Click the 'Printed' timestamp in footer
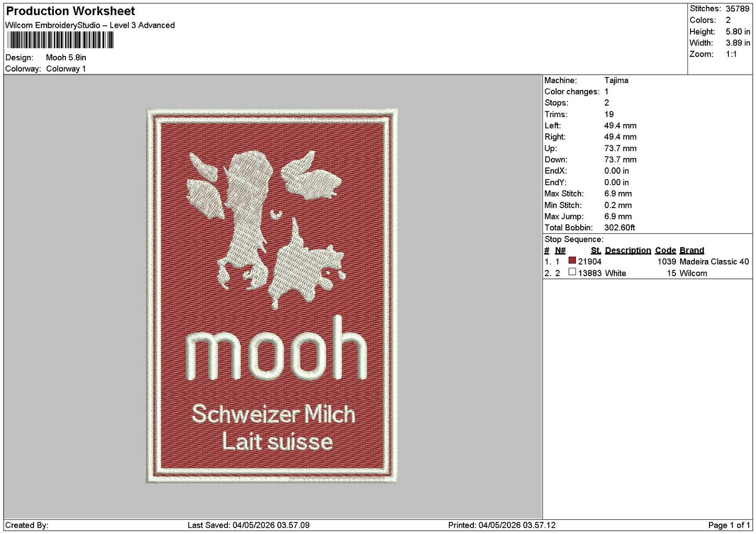 tap(502, 525)
